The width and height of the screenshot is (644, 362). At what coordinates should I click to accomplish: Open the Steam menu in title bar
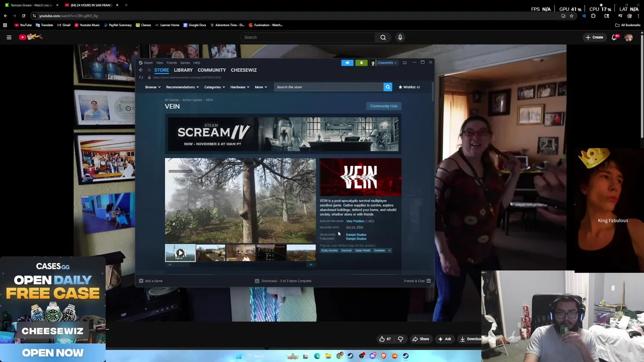146,63
